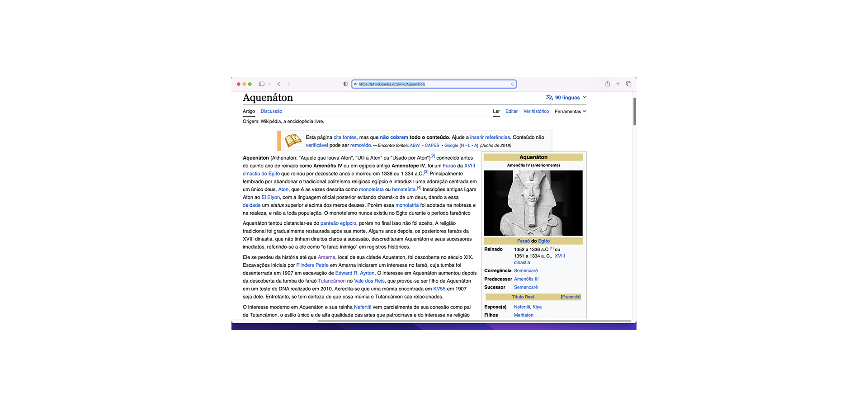Toggle the Safari sidebar button

(x=261, y=84)
